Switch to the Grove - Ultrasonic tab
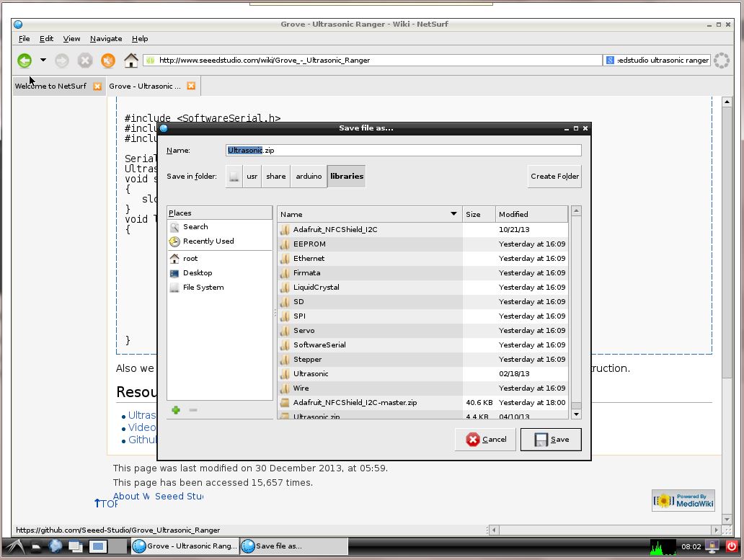 click(x=145, y=86)
